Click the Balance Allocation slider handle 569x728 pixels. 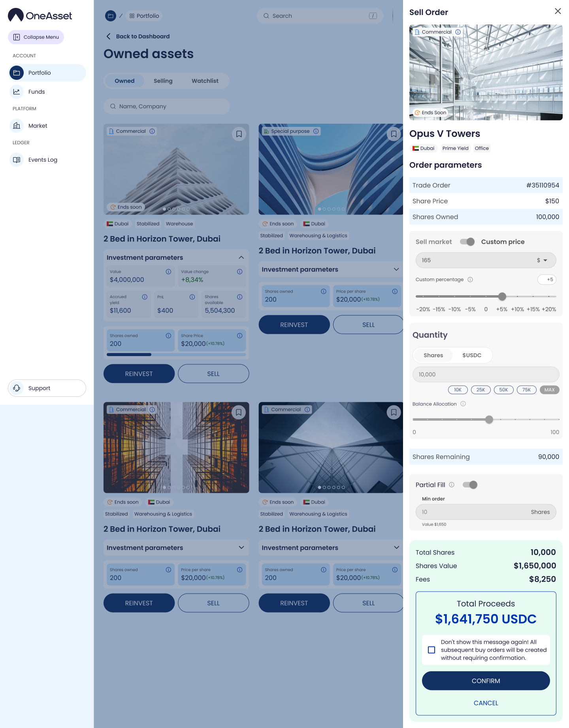489,419
